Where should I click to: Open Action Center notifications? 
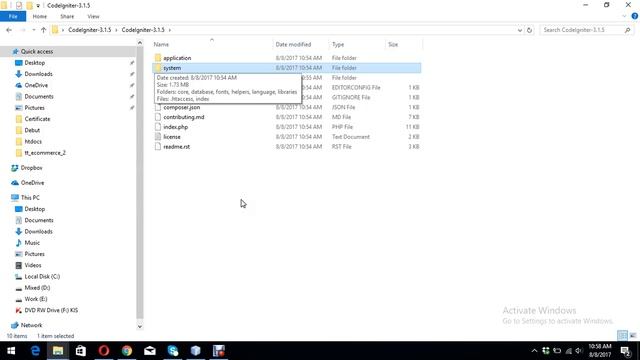(x=626, y=351)
